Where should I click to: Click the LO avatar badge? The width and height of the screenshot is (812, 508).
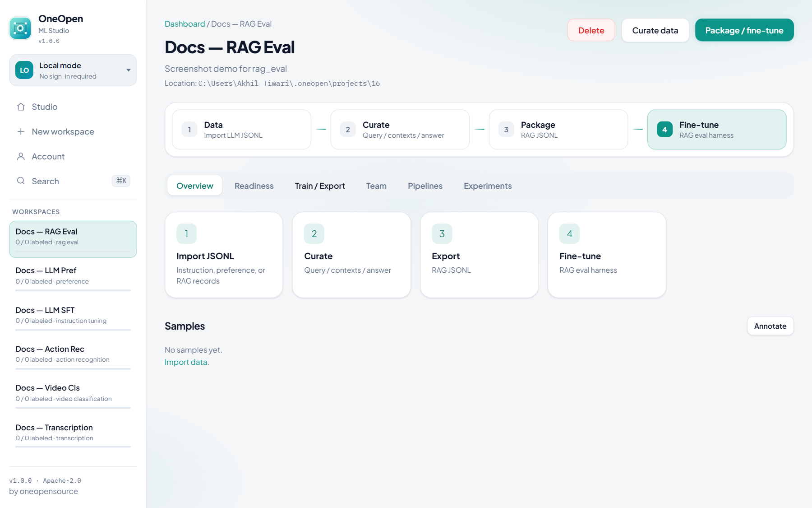pos(24,70)
